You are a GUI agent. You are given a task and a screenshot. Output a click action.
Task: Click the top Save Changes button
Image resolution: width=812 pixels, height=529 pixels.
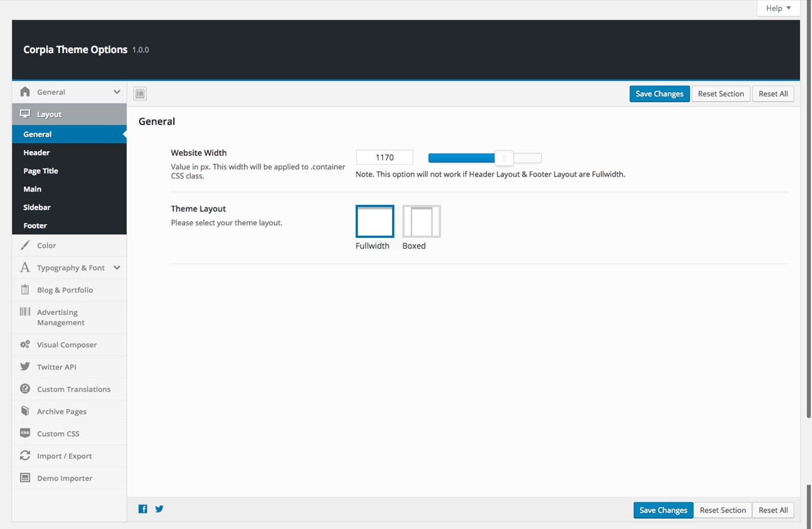pyautogui.click(x=659, y=94)
